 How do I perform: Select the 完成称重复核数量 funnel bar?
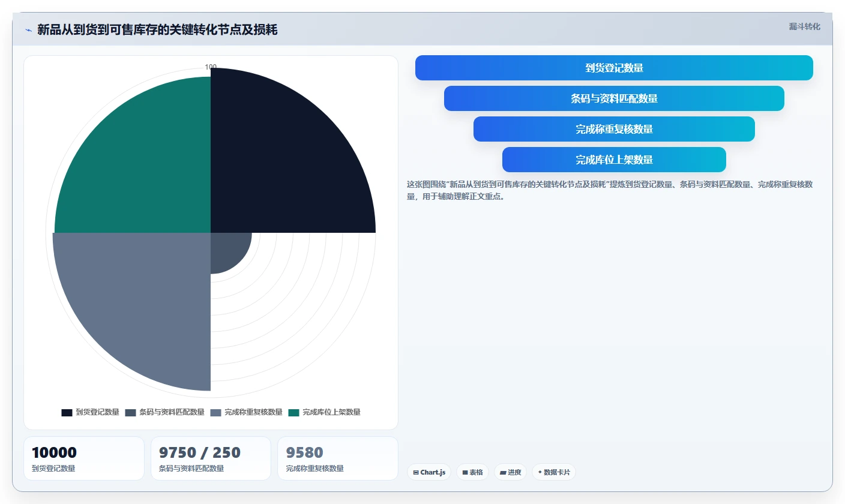(614, 129)
